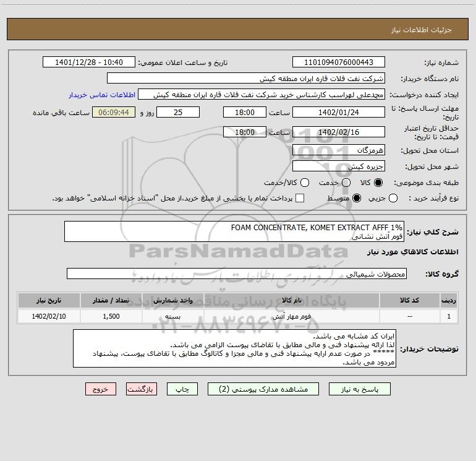
Task: Click the row number cell 1
Action: (x=449, y=316)
